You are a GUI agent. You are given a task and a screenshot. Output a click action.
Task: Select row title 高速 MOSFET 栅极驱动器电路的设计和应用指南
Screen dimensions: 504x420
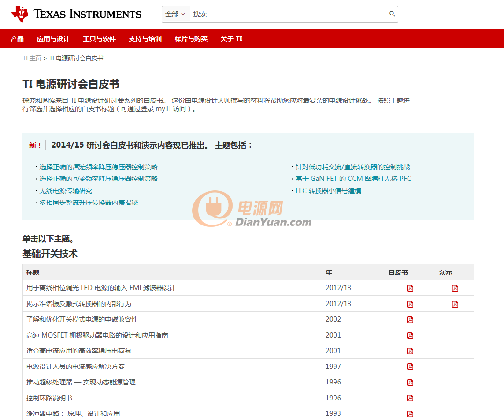[x=97, y=335]
